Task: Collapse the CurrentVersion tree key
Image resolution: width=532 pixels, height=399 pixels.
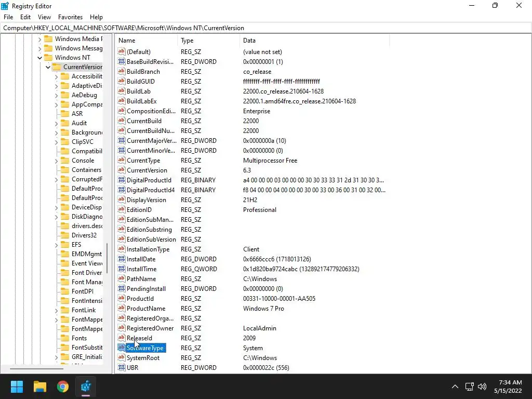Action: [x=48, y=67]
